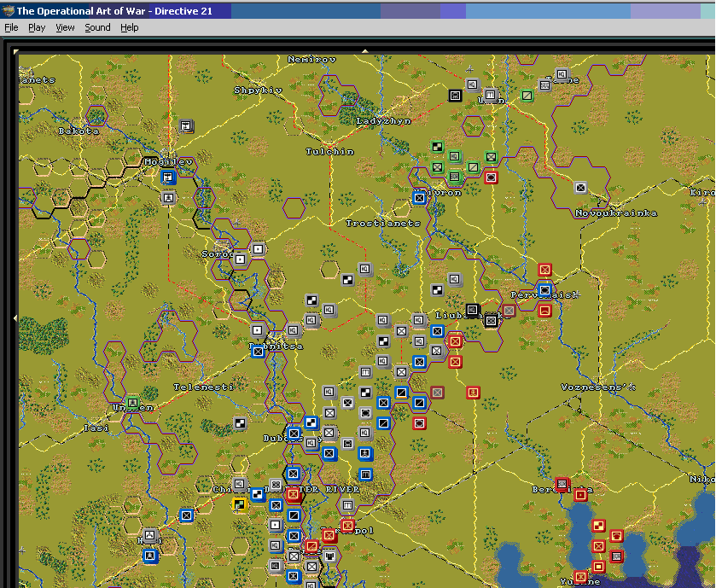Image resolution: width=716 pixels, height=588 pixels.
Task: Select the blue unit counter on Pervomaisk
Action: click(x=544, y=290)
